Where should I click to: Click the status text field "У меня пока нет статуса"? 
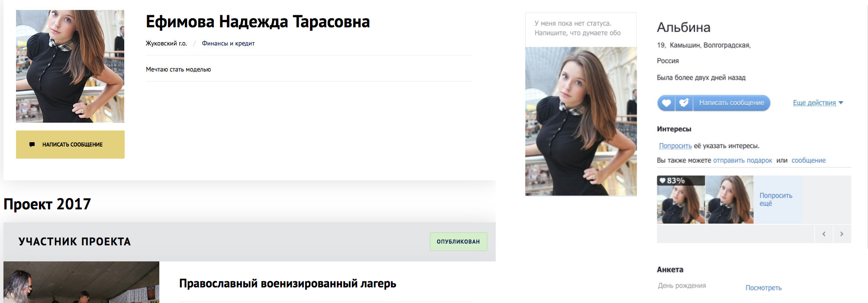click(581, 28)
